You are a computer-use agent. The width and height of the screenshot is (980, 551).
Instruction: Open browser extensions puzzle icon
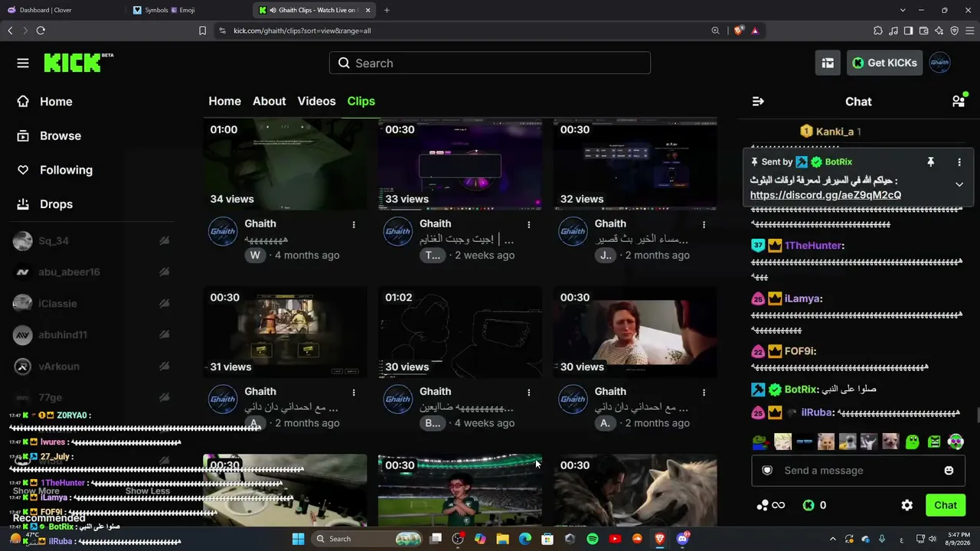point(877,31)
